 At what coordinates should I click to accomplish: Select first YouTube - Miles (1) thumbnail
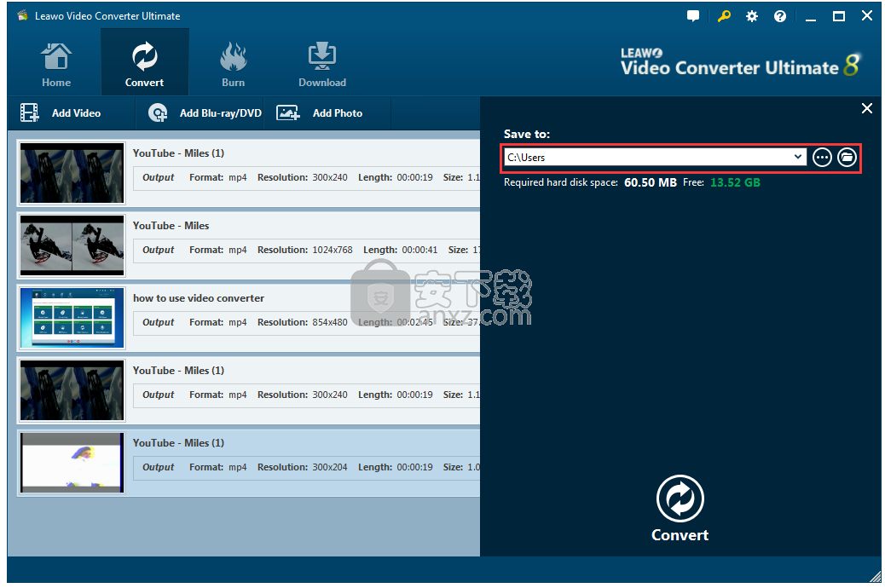tap(72, 173)
